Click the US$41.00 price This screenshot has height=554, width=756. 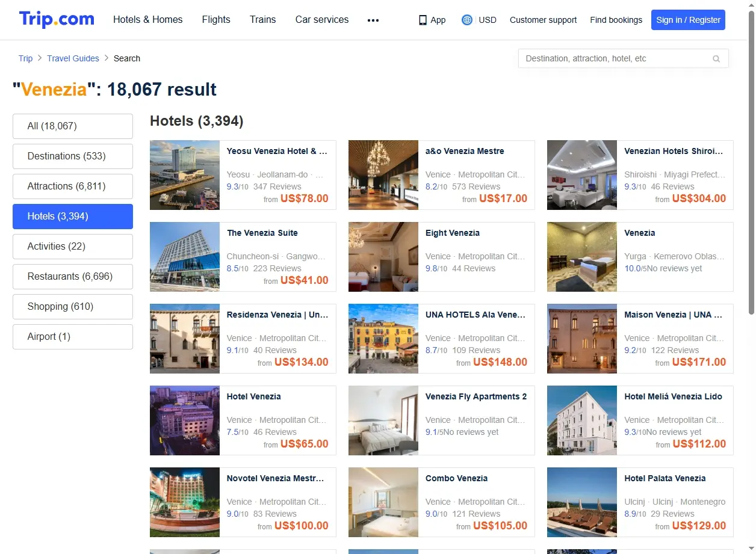(x=305, y=280)
